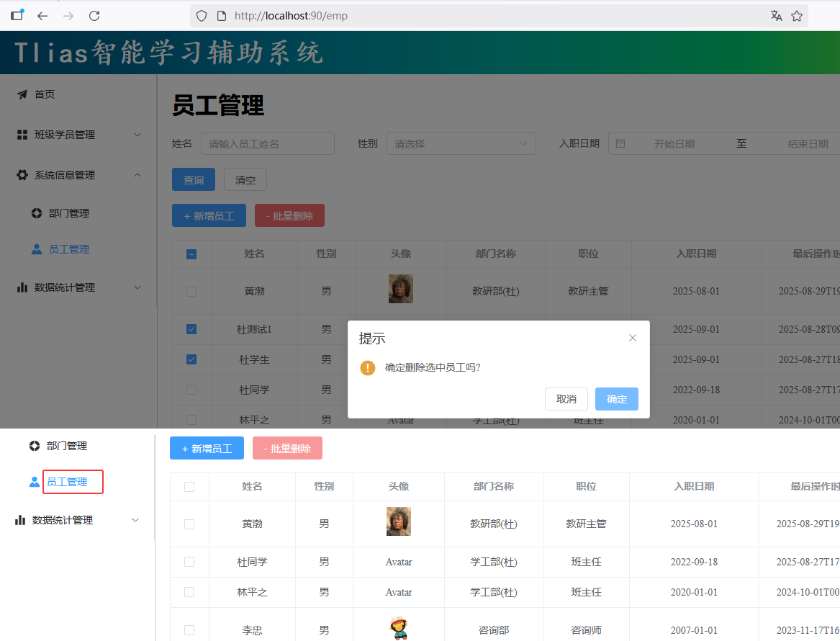Close the 提示 dialog with X icon

633,338
